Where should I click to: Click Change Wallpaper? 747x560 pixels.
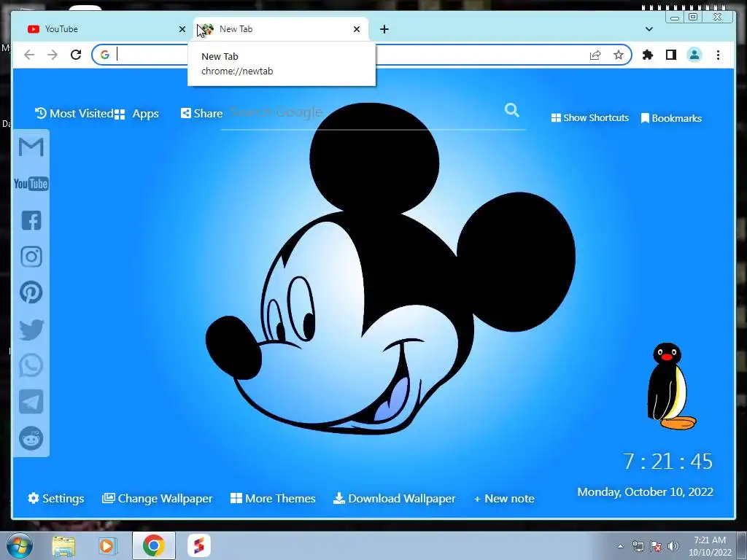coord(158,498)
